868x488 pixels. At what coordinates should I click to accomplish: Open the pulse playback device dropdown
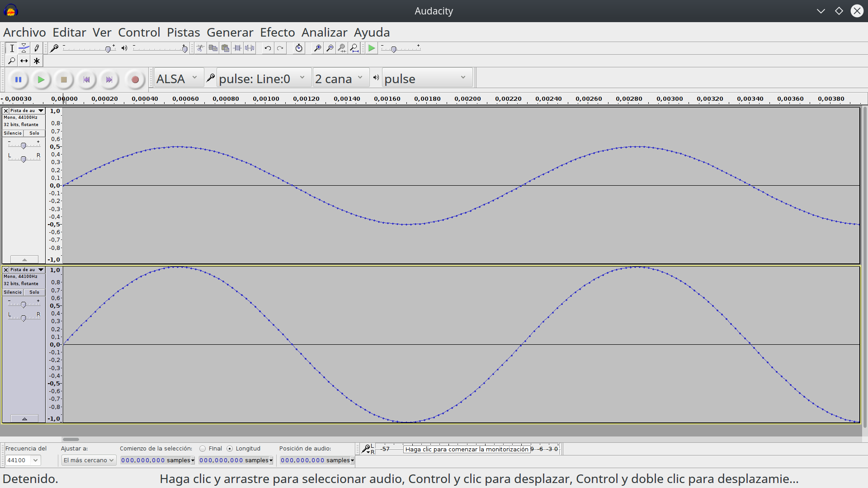427,79
